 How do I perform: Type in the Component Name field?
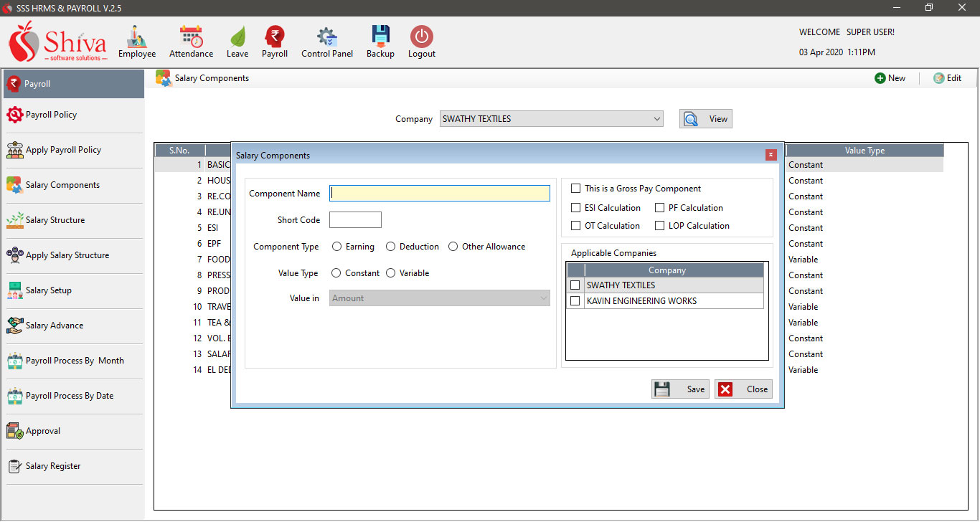439,193
